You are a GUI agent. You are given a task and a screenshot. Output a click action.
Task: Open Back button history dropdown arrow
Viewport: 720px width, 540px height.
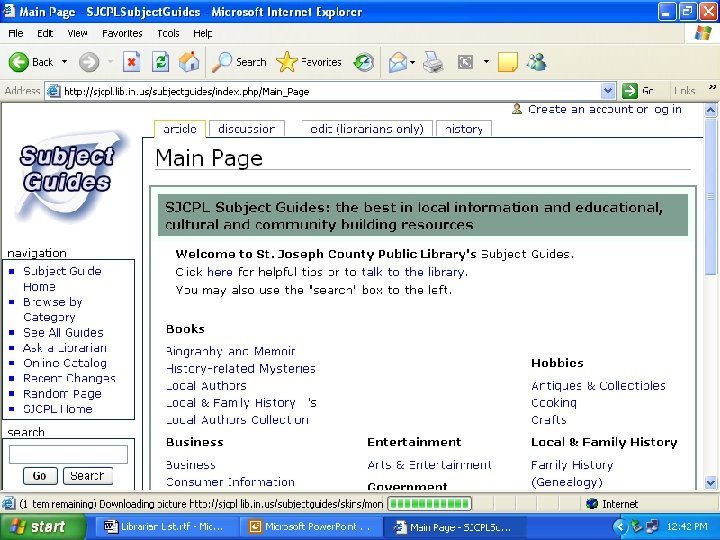(x=64, y=62)
